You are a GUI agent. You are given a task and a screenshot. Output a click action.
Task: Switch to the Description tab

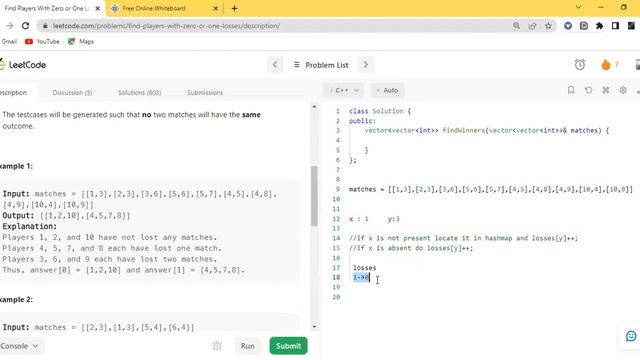coord(13,93)
